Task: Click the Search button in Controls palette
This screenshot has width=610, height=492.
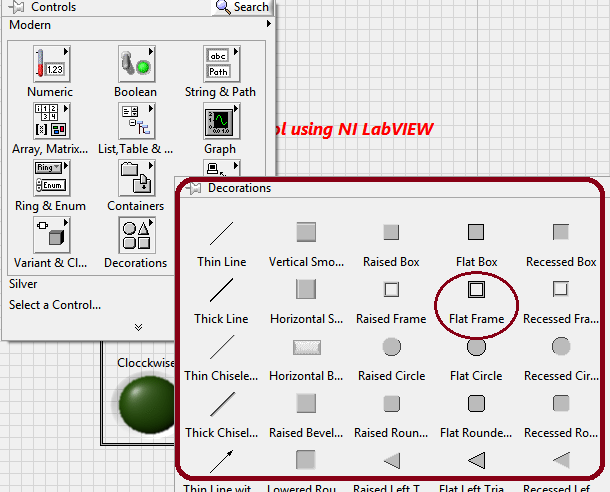Action: point(242,7)
